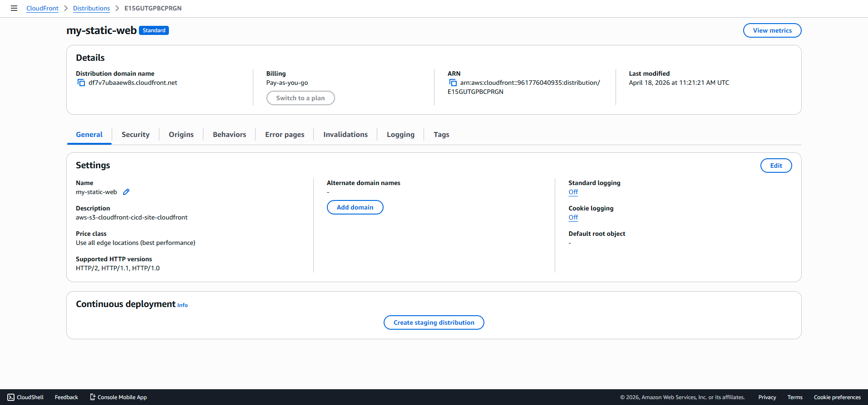Copy the distribution domain name
This screenshot has height=405, width=868.
(81, 83)
